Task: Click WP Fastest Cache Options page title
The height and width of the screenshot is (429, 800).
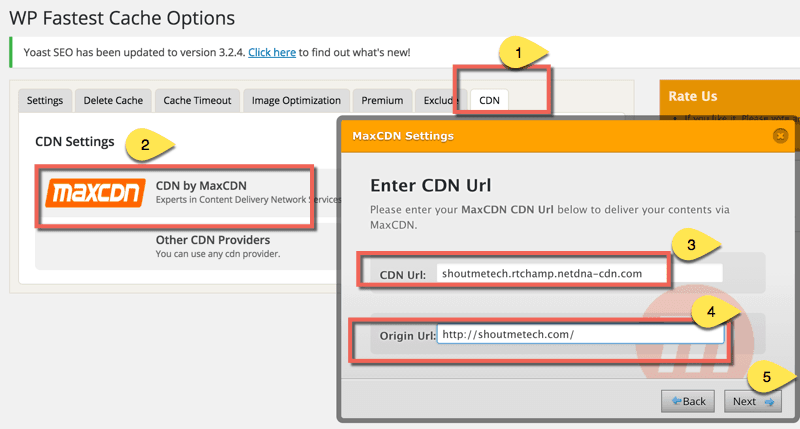Action: tap(122, 18)
